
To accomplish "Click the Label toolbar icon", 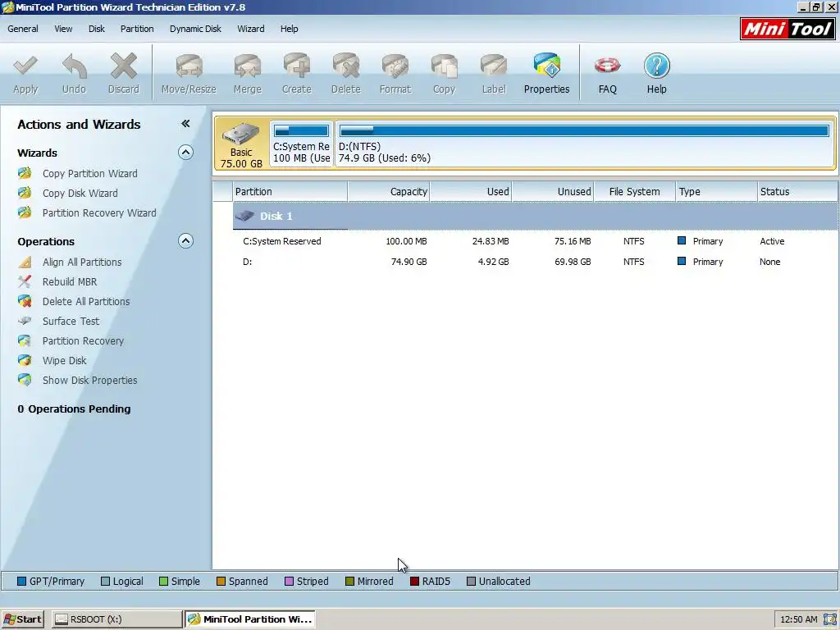I will click(x=493, y=66).
